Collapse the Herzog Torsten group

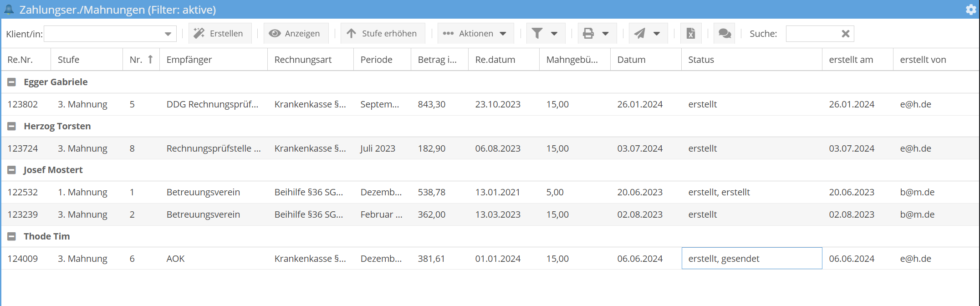(x=12, y=126)
